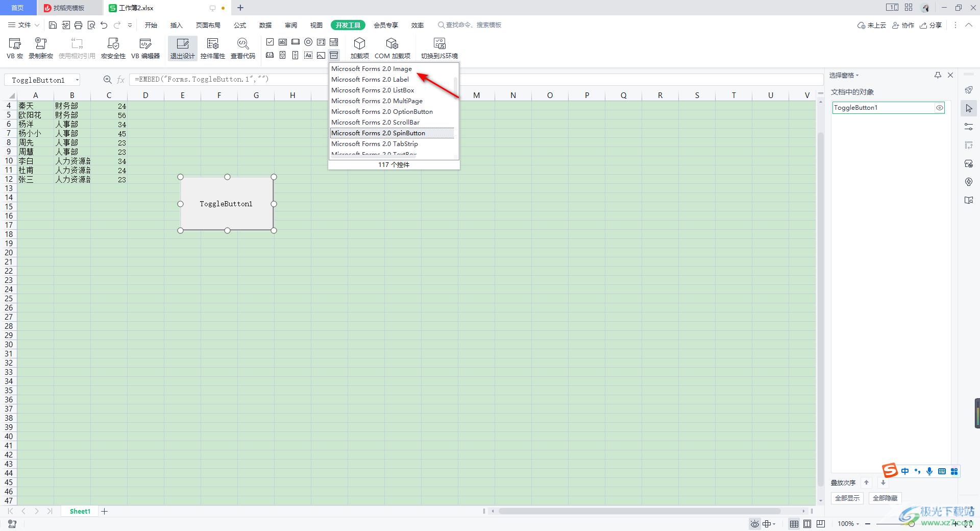The width and height of the screenshot is (980, 531).
Task: Open 宏安全性 macro security settings
Action: (x=113, y=49)
